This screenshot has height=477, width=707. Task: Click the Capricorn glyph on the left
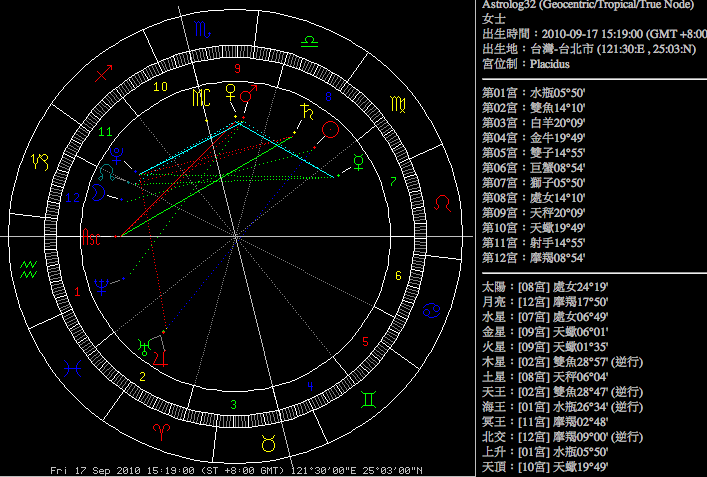pos(41,160)
